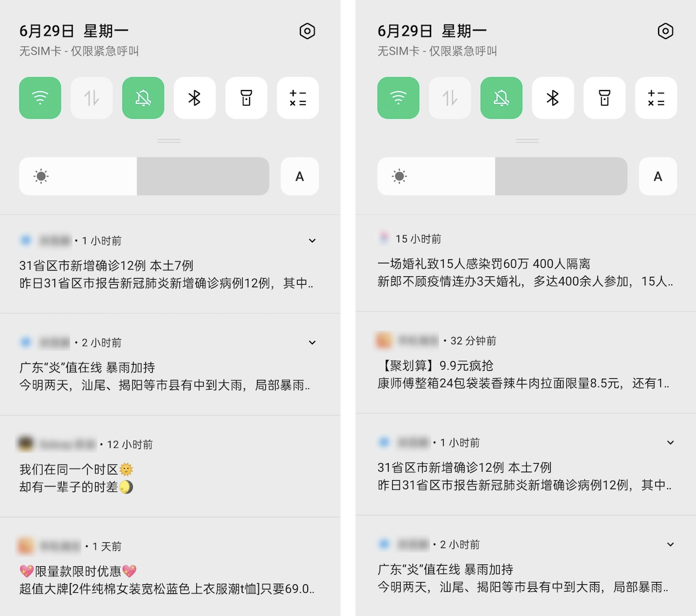This screenshot has width=696, height=616.
Task: Expand left 广东"炎"值在线 notification chevron
Action: 312,343
